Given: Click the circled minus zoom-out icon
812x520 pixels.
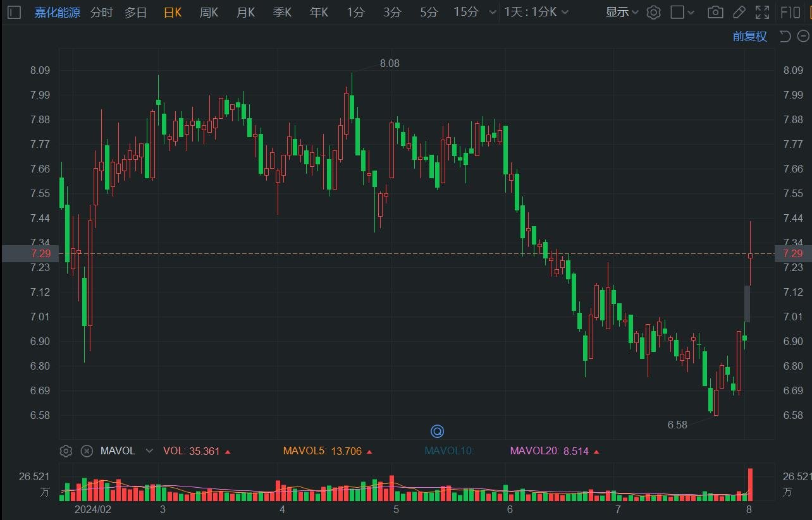Looking at the screenshot, I should point(803,36).
